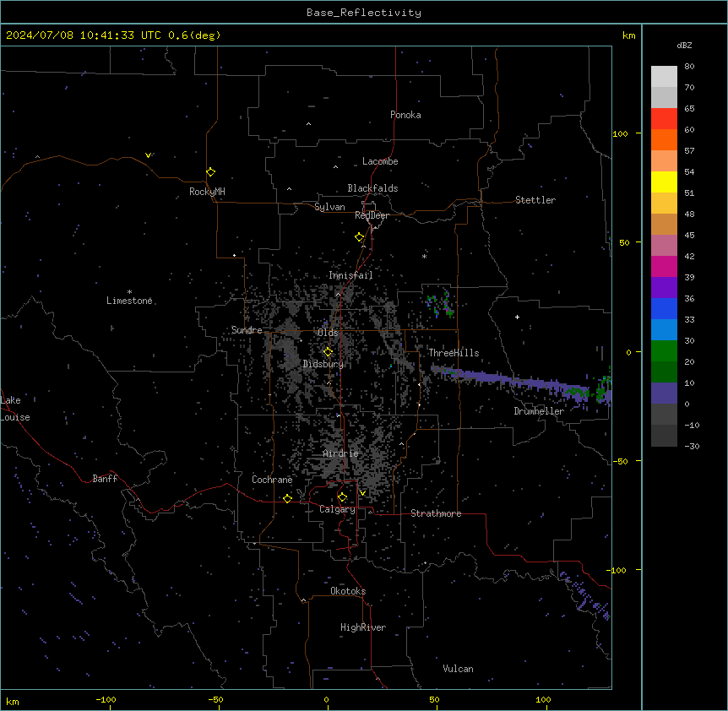This screenshot has height=711, width=728.
Task: Select the Airdrie city label
Action: point(340,453)
